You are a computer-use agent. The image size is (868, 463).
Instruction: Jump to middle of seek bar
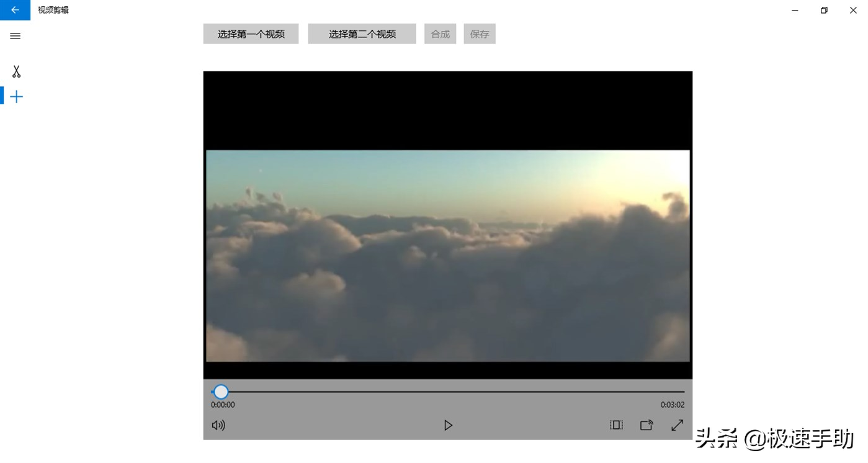tap(448, 392)
